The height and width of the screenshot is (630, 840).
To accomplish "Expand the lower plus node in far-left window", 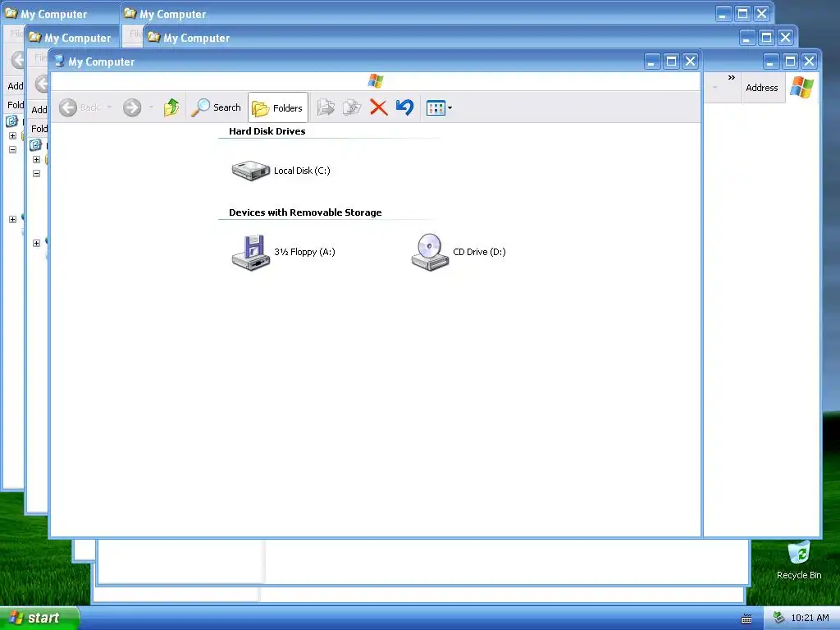I will [13, 219].
